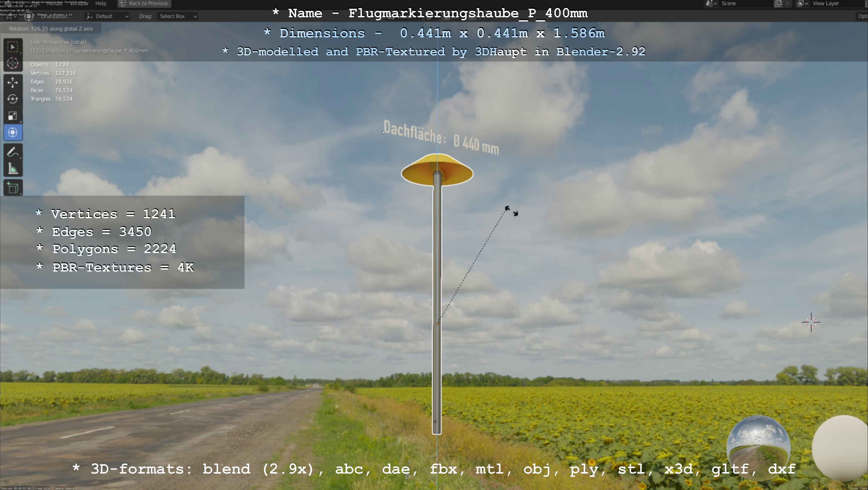Image resolution: width=868 pixels, height=490 pixels.
Task: Pick the Rotate tool
Action: coord(13,99)
